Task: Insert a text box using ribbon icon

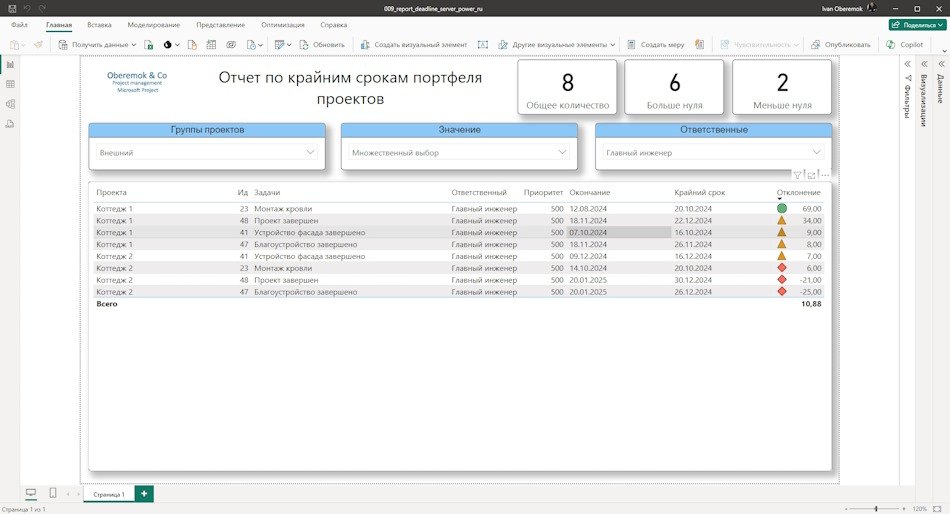Action: (x=482, y=45)
